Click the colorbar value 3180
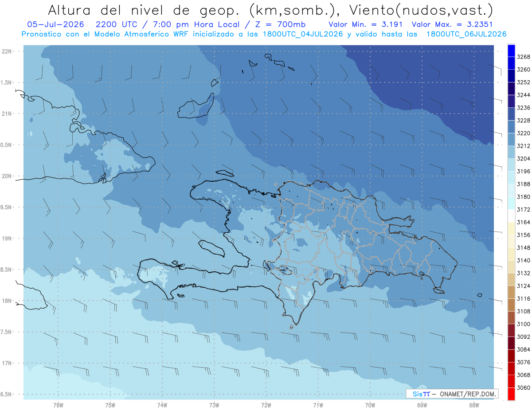Viewport: 532px width, 411px height. coord(524,197)
